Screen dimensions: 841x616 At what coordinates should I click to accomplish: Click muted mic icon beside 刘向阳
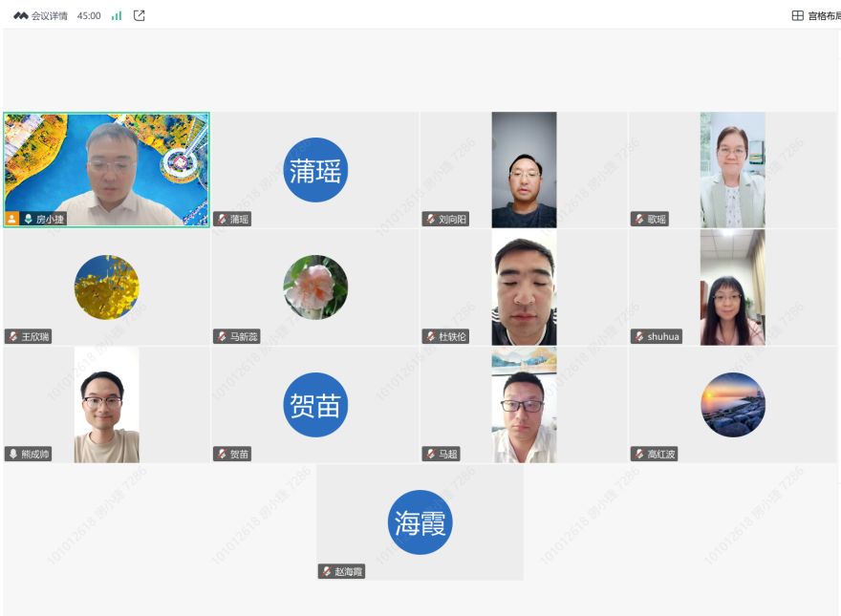pyautogui.click(x=431, y=219)
